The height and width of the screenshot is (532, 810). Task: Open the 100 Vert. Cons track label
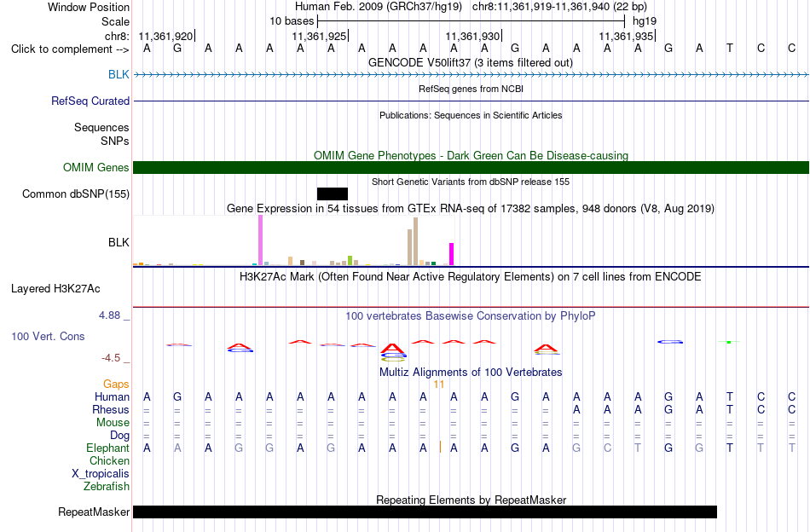(x=48, y=336)
